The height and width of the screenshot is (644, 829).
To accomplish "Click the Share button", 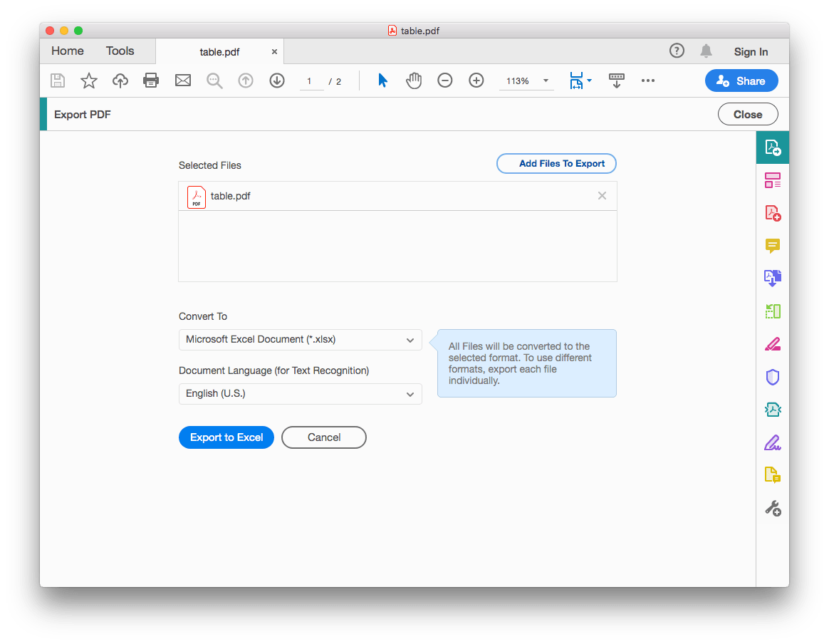I will 741,81.
